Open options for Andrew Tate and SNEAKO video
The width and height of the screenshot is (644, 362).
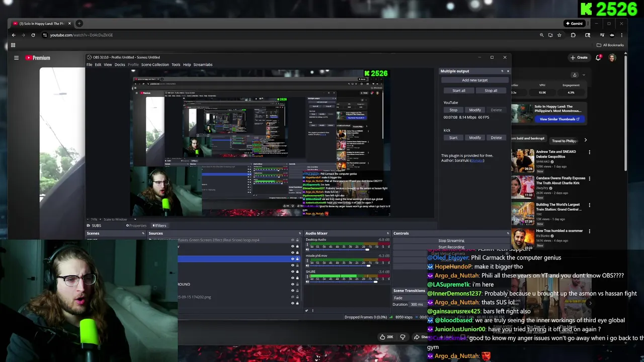click(x=590, y=152)
